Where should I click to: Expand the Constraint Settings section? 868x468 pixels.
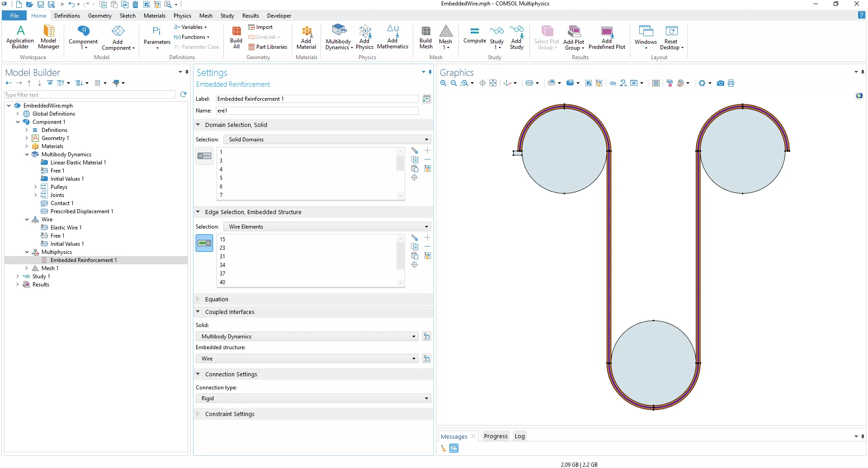coord(230,414)
